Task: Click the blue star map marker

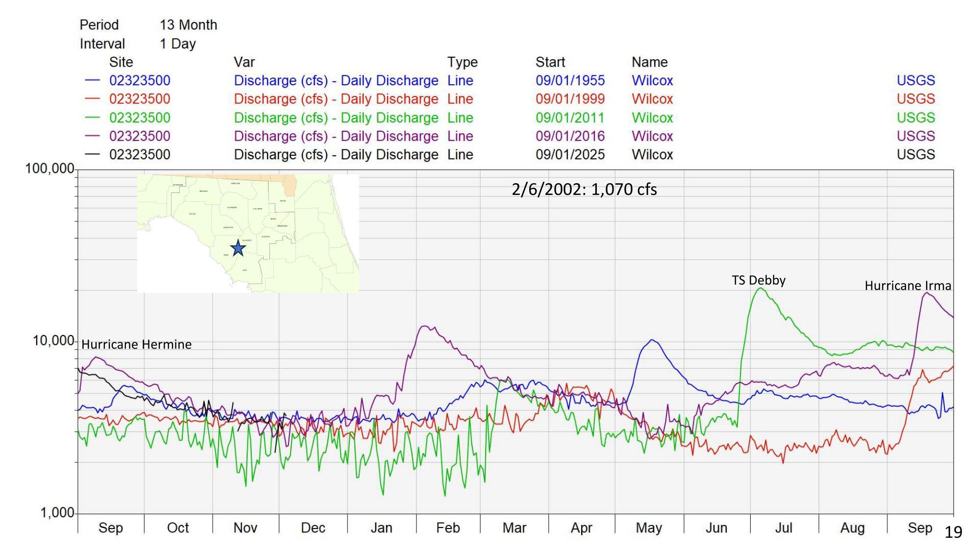Action: click(x=238, y=248)
